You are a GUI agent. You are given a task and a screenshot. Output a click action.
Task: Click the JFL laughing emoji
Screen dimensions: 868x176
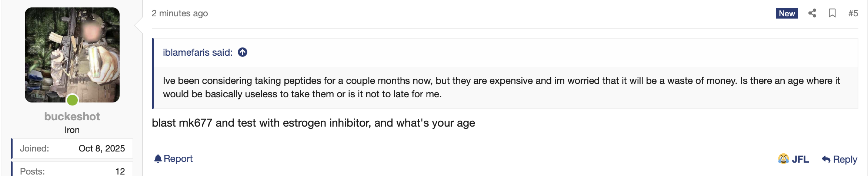click(x=783, y=159)
